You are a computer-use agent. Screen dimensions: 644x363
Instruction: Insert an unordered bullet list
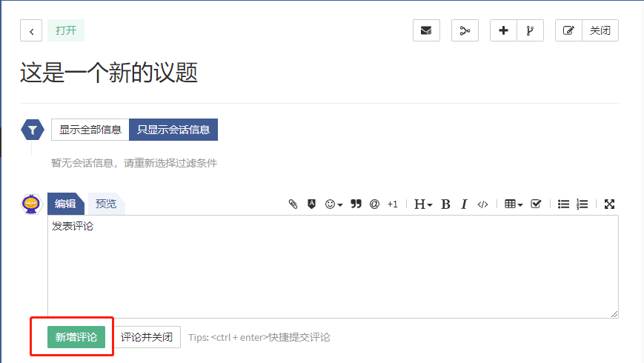[x=563, y=204]
